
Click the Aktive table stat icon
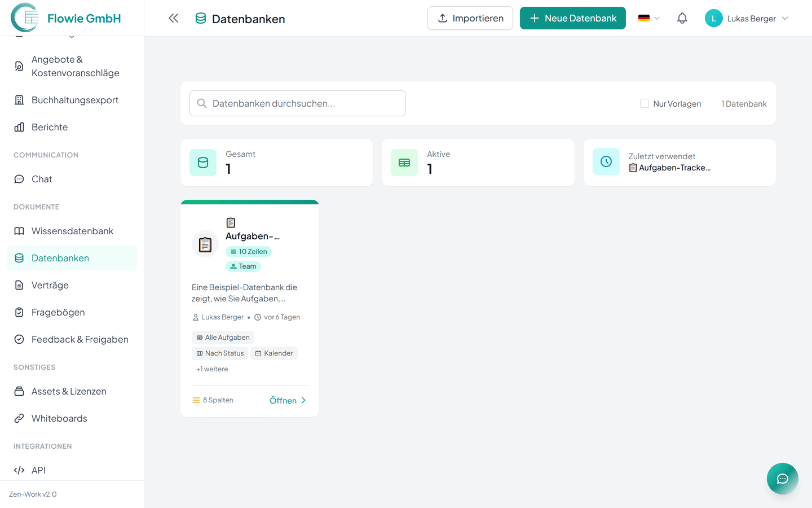[404, 163]
